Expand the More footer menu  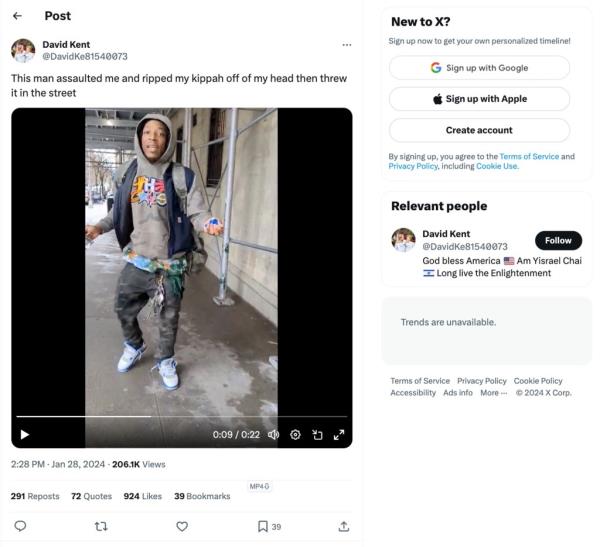pos(494,393)
